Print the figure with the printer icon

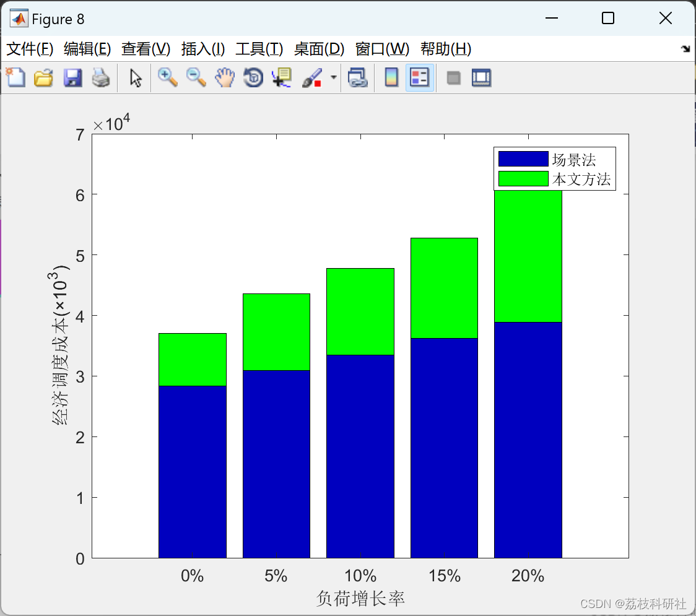pyautogui.click(x=101, y=78)
